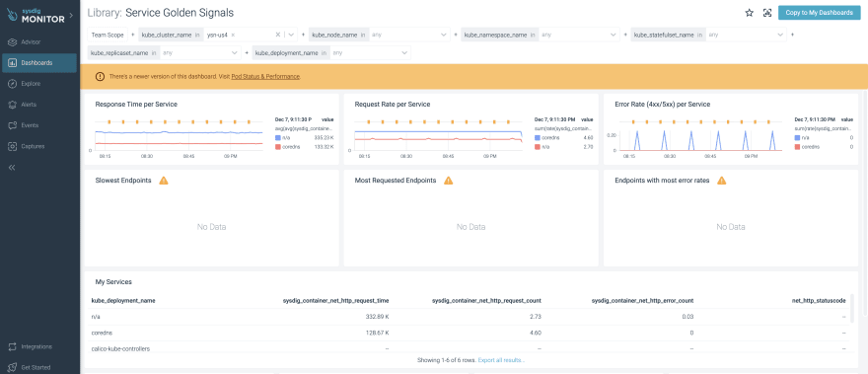Viewport: 868px width, 374px height.
Task: Click warning triangle on Endpoints with most error rates
Action: click(721, 180)
